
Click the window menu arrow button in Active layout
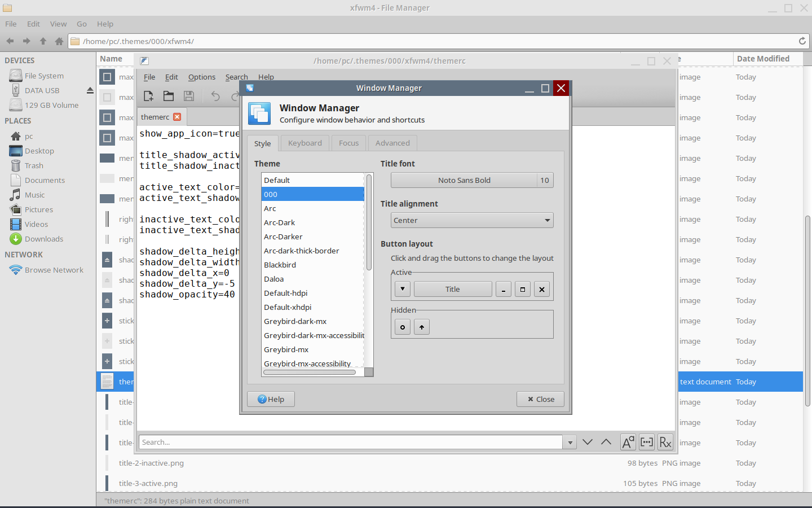[403, 289]
